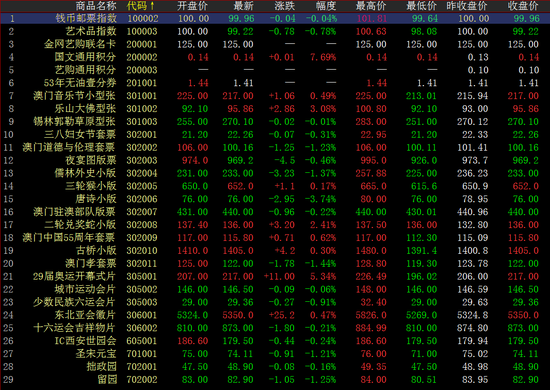Select the 三八妇女节套票 item
This screenshot has height=390, width=550.
(x=80, y=134)
